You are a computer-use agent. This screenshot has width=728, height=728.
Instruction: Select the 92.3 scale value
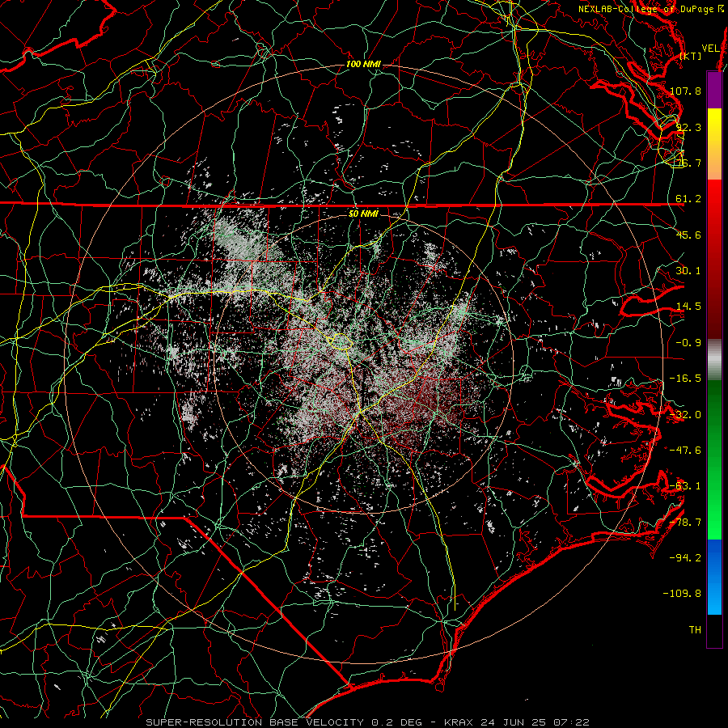688,127
